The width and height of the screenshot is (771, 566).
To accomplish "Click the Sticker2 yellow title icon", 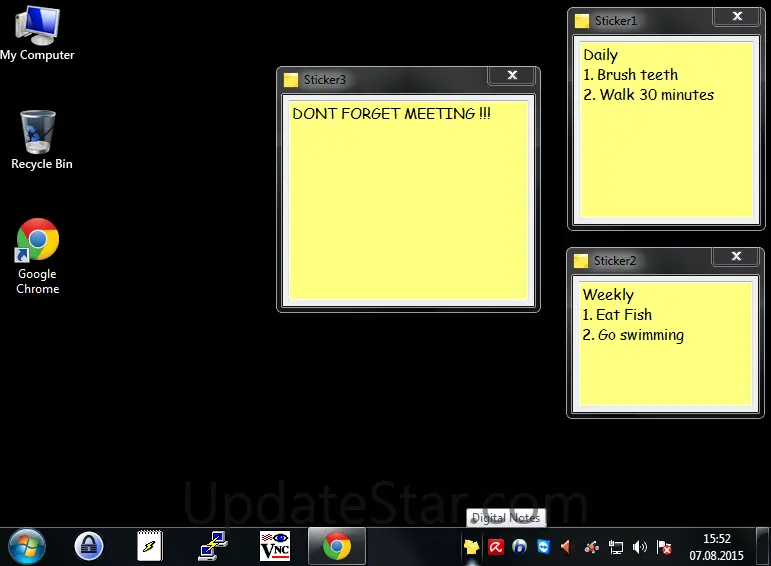I will [581, 261].
